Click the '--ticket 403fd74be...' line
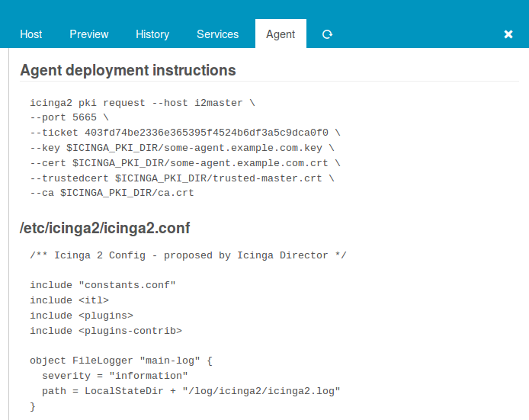 tap(185, 133)
